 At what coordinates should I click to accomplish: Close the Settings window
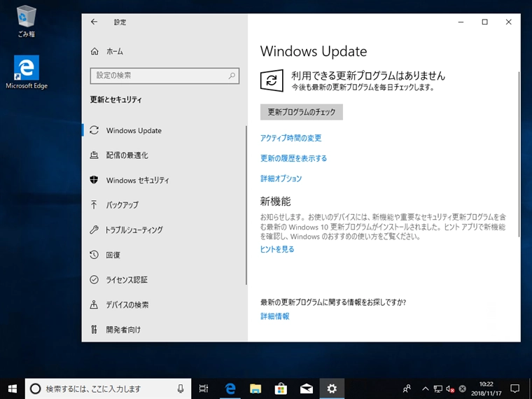point(509,22)
